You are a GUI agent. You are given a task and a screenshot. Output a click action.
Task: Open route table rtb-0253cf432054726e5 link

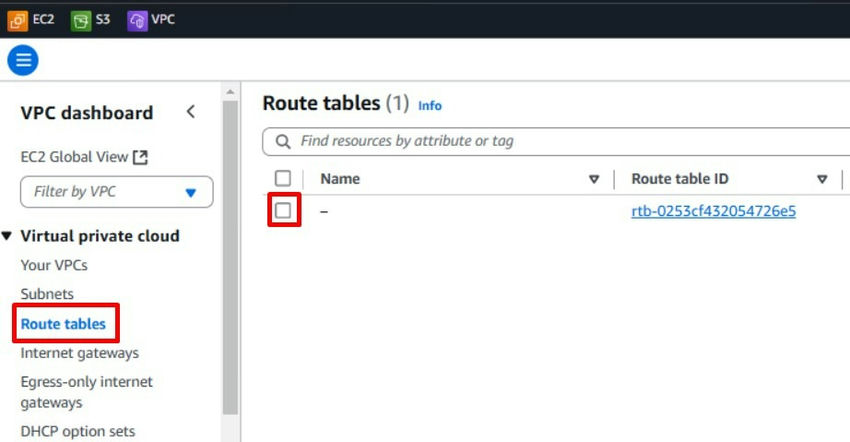coord(713,211)
